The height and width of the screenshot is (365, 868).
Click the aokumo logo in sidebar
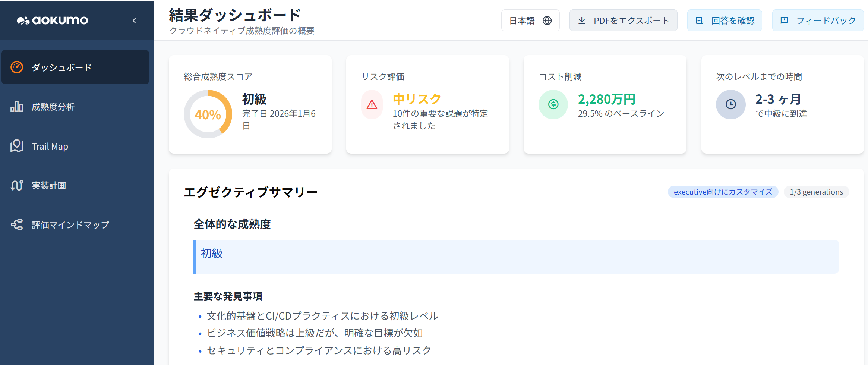coord(53,20)
